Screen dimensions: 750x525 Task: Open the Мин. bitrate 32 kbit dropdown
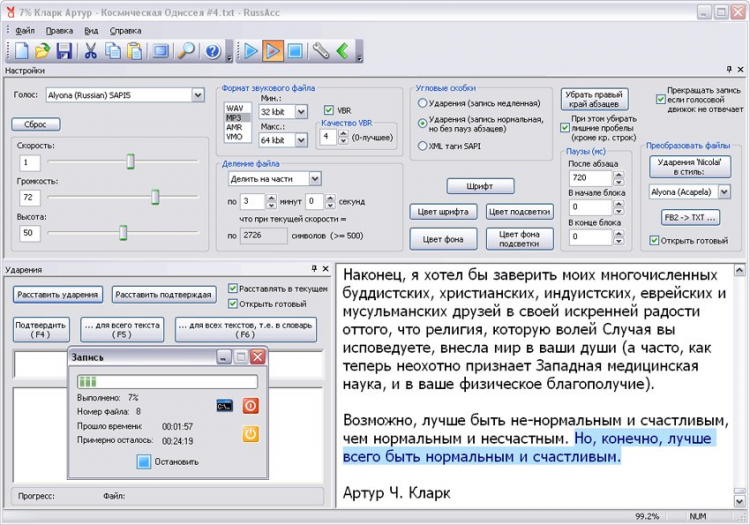tap(301, 112)
